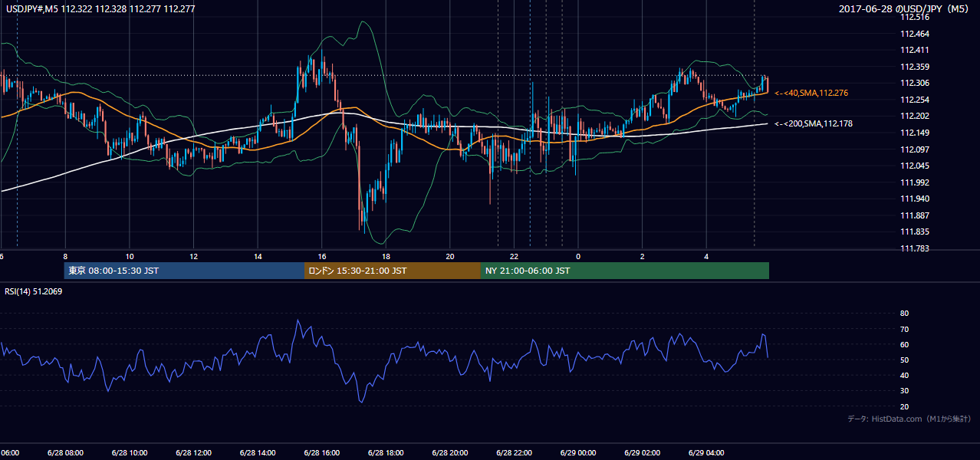Screen dimensions: 980x460
Task: Click RSI level 80 on scale
Action: coord(905,314)
